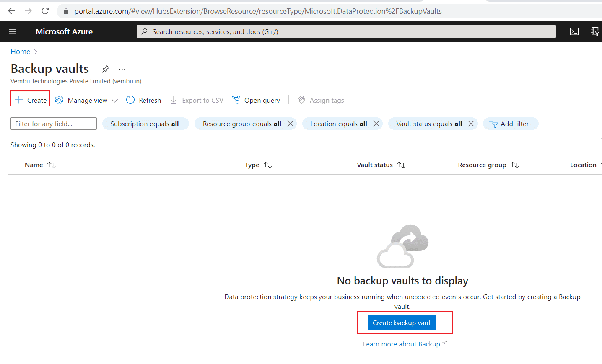The image size is (602, 364).
Task: Reload the page with browser refresh icon
Action: [45, 11]
